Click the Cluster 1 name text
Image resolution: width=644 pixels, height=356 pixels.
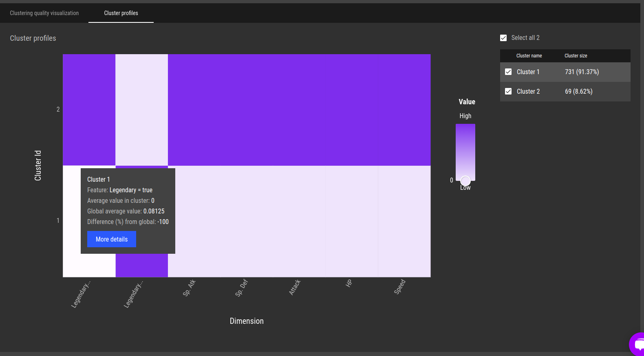[528, 72]
